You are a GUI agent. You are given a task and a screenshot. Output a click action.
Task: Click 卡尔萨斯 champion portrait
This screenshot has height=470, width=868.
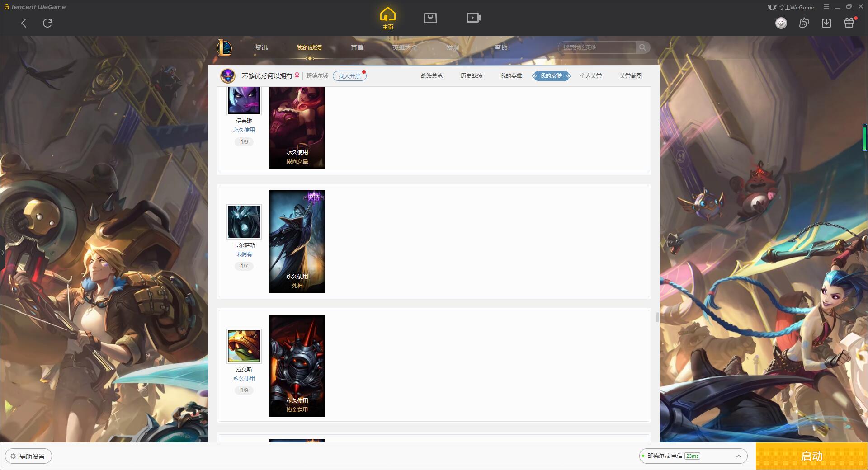244,222
